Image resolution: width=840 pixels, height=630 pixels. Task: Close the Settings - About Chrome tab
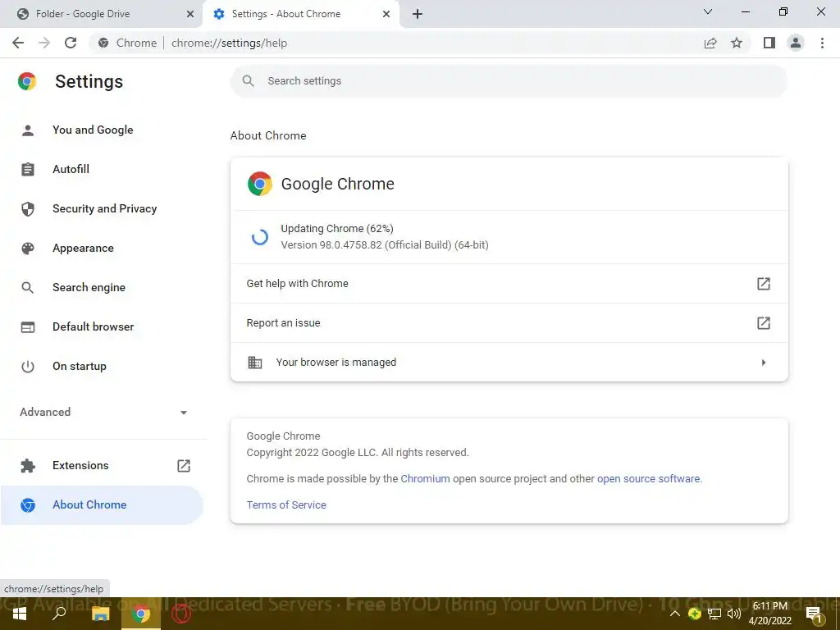click(386, 14)
